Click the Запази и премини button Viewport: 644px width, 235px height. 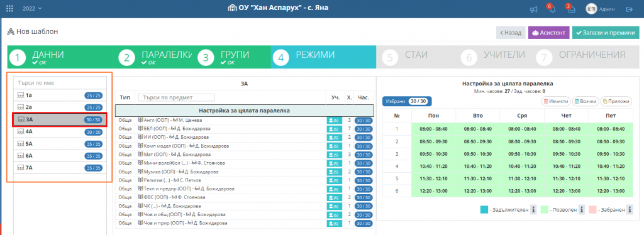[606, 33]
